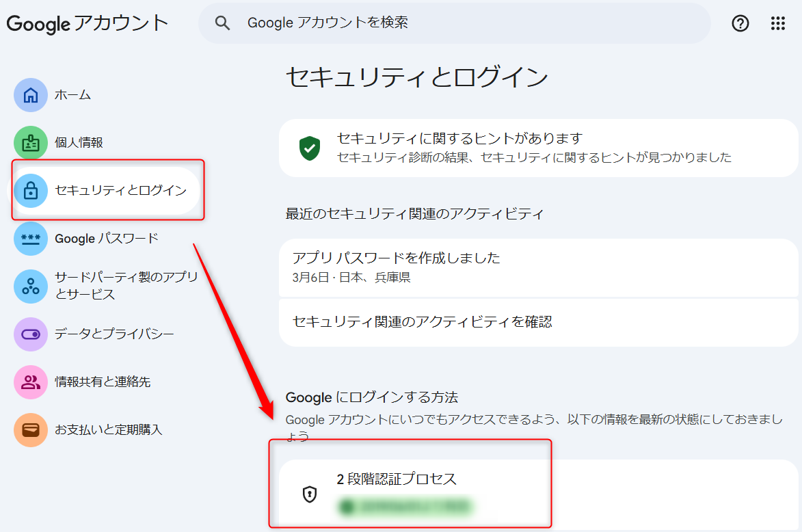The height and width of the screenshot is (532, 802).
Task: Click セキュリティ関連のアクティビティを確認 link
Action: click(422, 321)
